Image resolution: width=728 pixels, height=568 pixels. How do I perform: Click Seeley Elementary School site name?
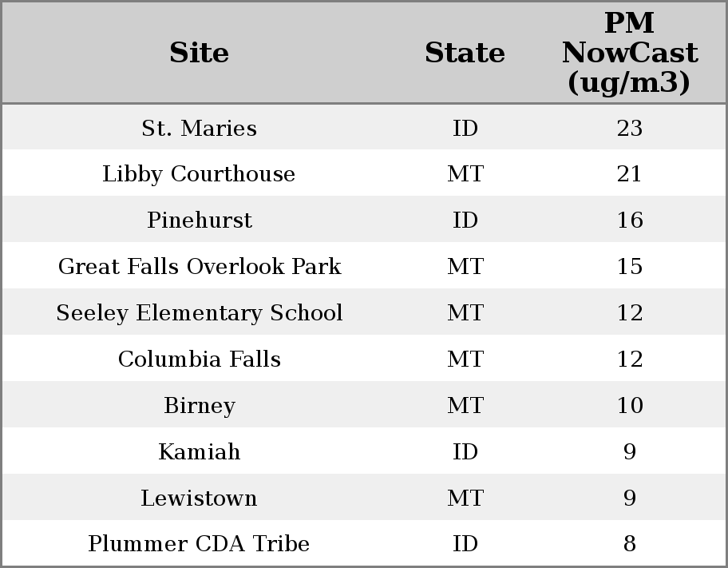point(199,312)
